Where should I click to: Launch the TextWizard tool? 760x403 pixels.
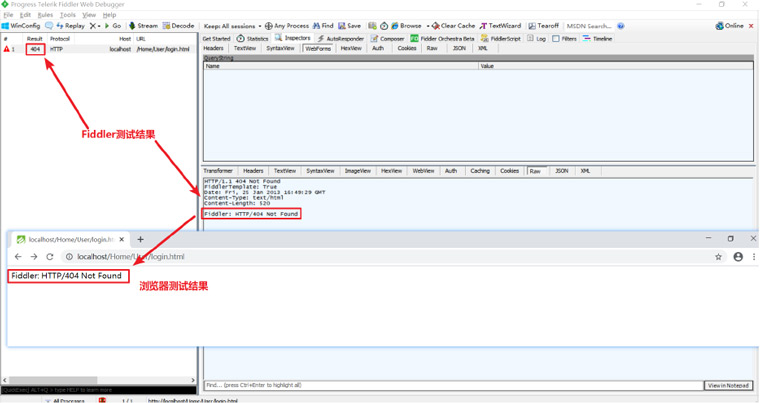[x=501, y=26]
